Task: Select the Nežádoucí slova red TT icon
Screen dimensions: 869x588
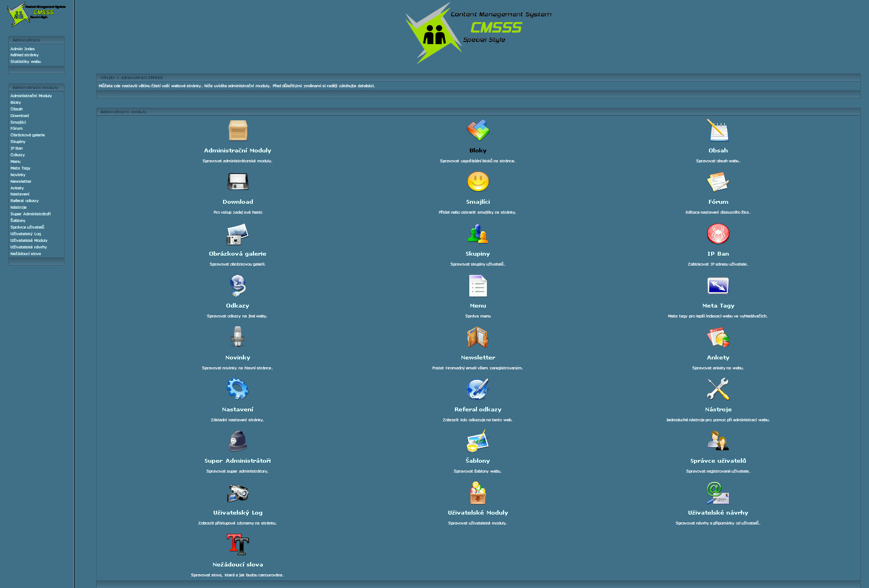Action: pos(238,544)
